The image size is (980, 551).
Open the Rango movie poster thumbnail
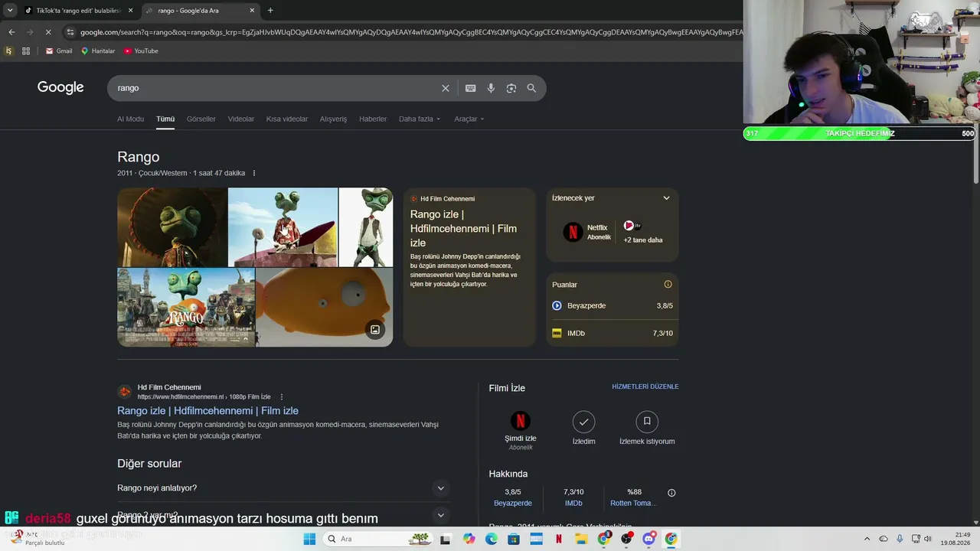pos(186,308)
